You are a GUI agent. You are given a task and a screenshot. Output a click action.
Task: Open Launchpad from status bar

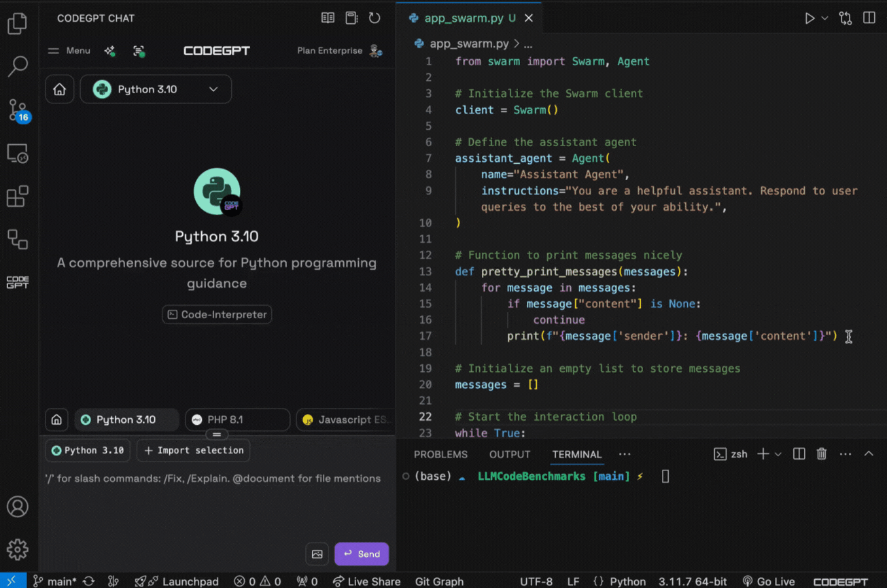tap(177, 581)
